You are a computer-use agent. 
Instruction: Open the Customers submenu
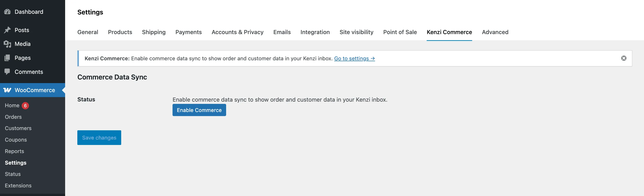pos(18,128)
